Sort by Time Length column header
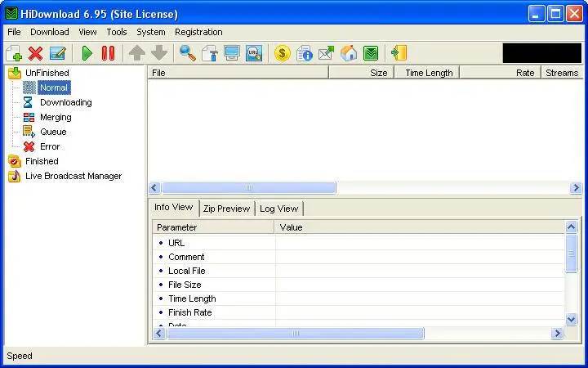This screenshot has width=588, height=368. (x=427, y=73)
